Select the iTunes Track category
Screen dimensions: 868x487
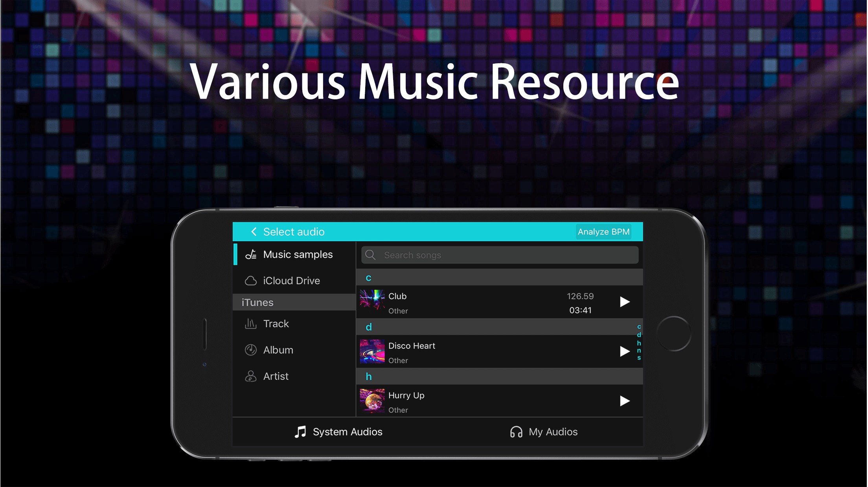[x=276, y=324]
